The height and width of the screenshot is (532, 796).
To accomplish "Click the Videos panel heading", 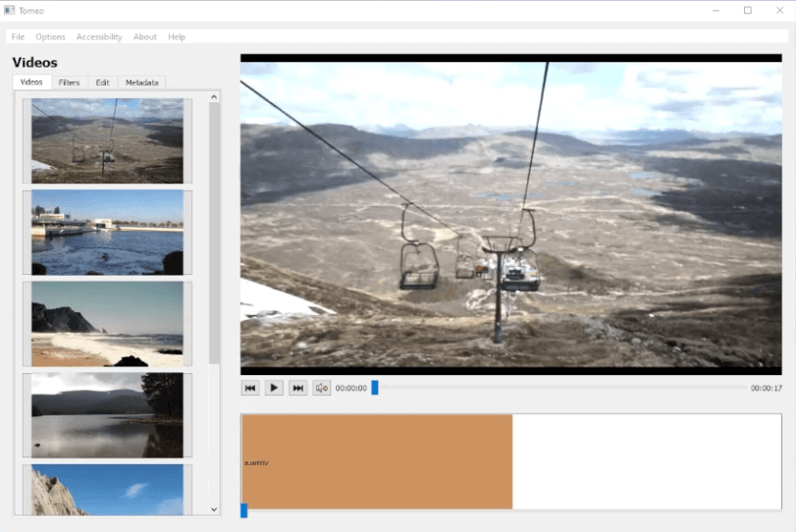I will [x=35, y=63].
